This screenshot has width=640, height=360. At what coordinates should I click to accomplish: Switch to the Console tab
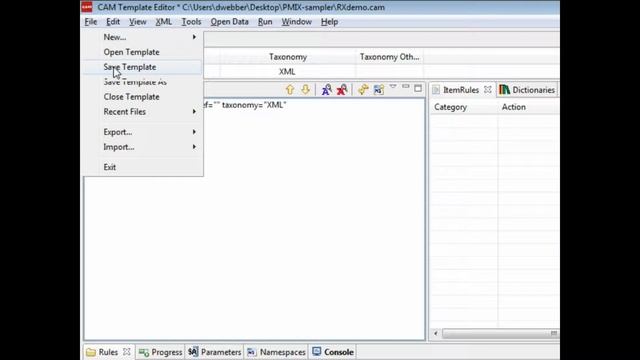(333, 352)
